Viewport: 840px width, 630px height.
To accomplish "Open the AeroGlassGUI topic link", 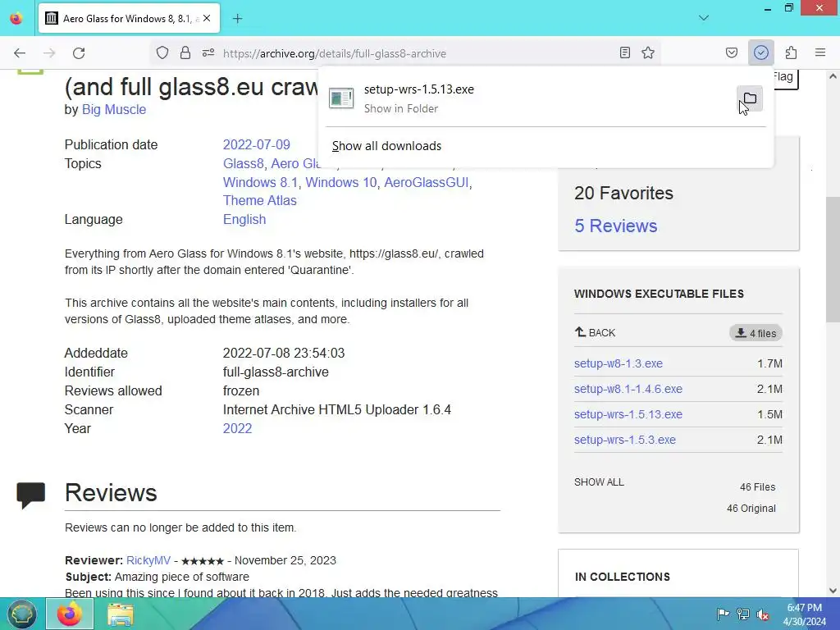I will click(426, 182).
